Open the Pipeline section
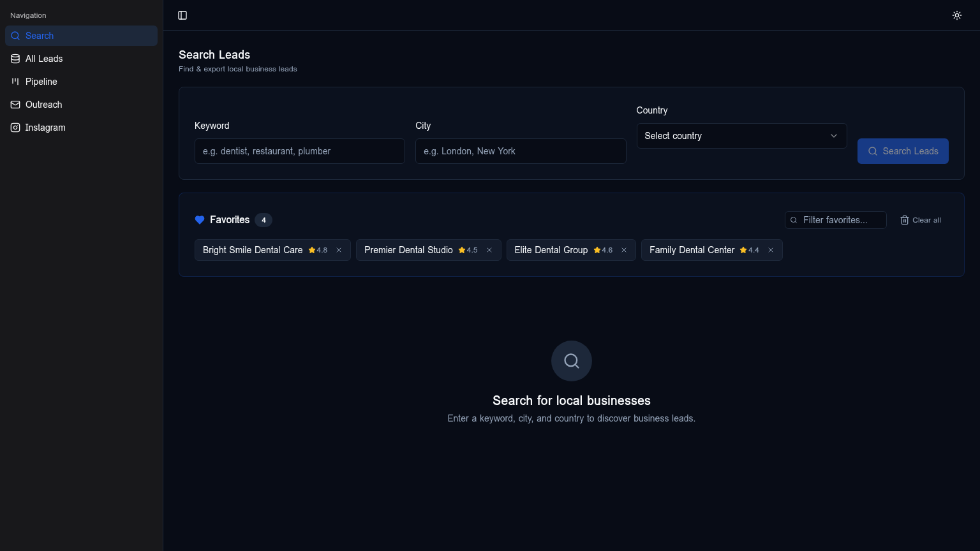This screenshot has height=551, width=980. [41, 82]
